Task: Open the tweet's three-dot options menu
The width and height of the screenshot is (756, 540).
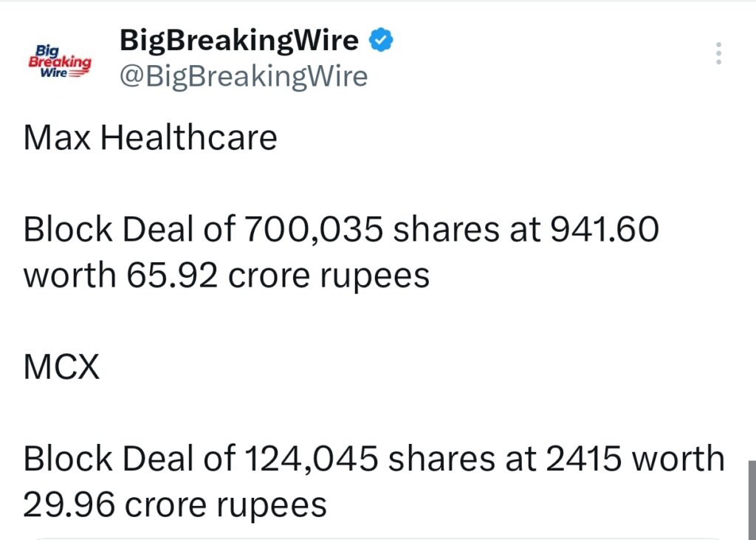Action: click(718, 52)
